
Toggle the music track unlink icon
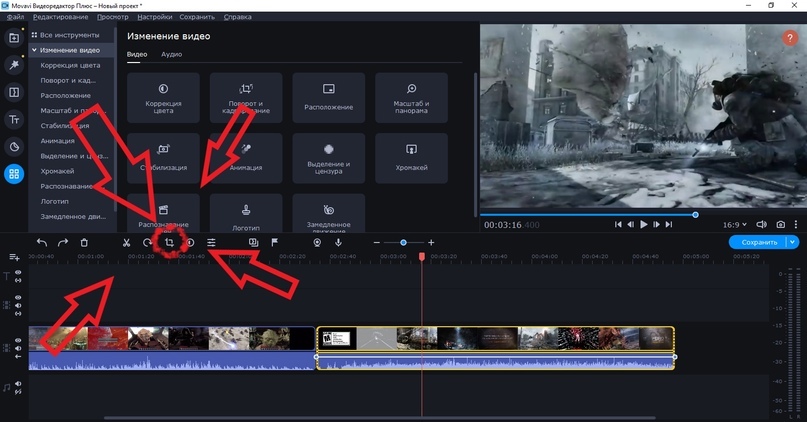(x=18, y=392)
